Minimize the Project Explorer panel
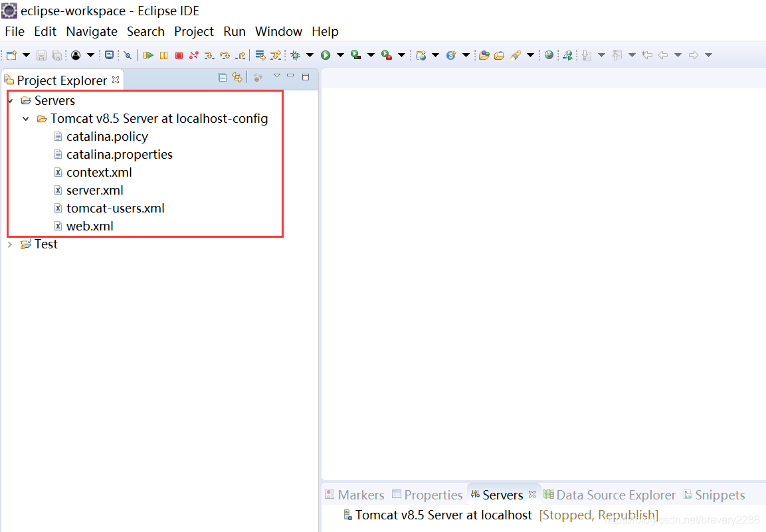 (x=291, y=76)
